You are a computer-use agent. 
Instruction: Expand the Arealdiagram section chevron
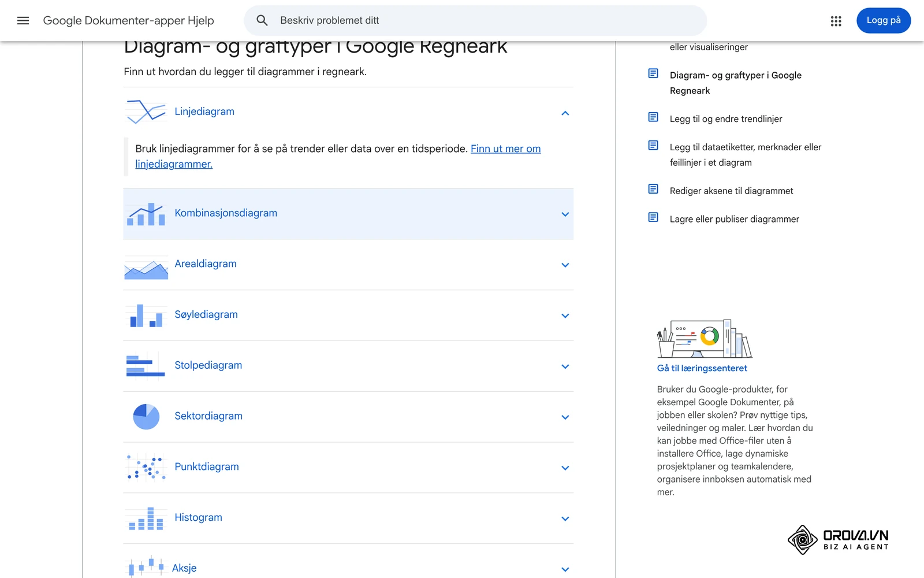(x=565, y=265)
